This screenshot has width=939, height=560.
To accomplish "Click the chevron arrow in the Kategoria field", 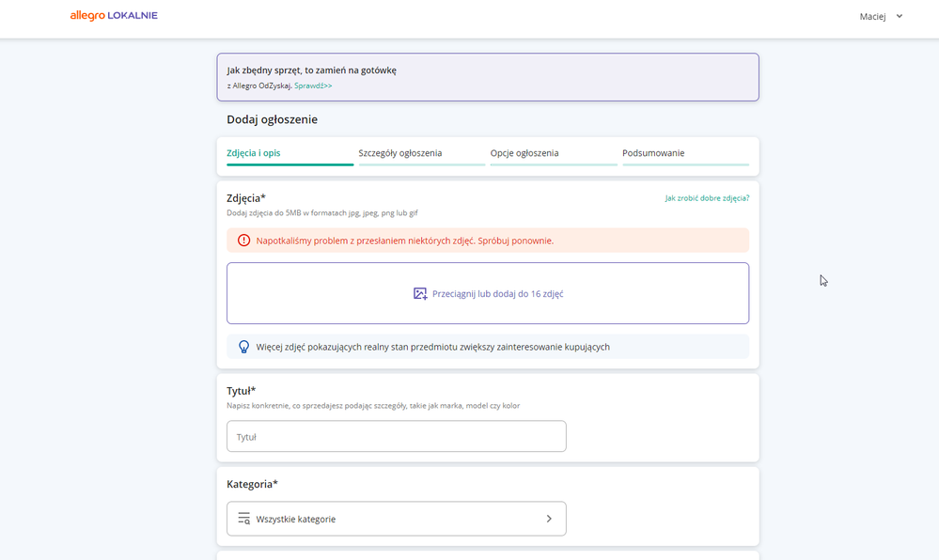I will (549, 519).
